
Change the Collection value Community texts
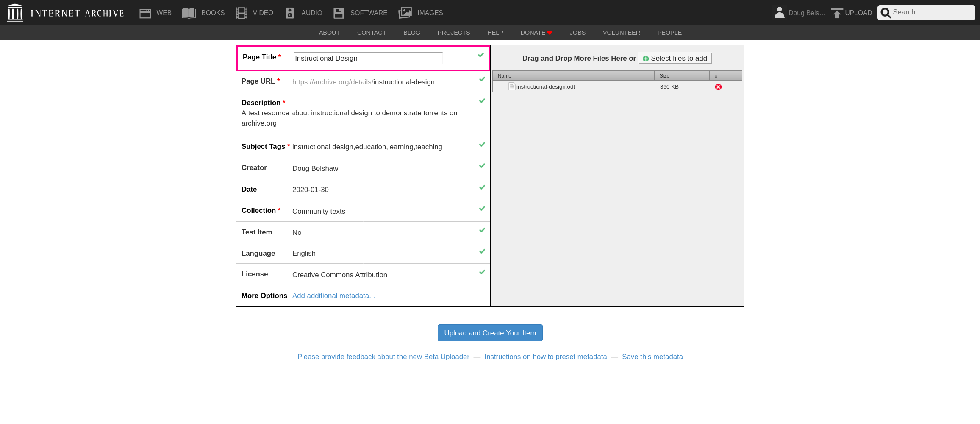pyautogui.click(x=319, y=211)
